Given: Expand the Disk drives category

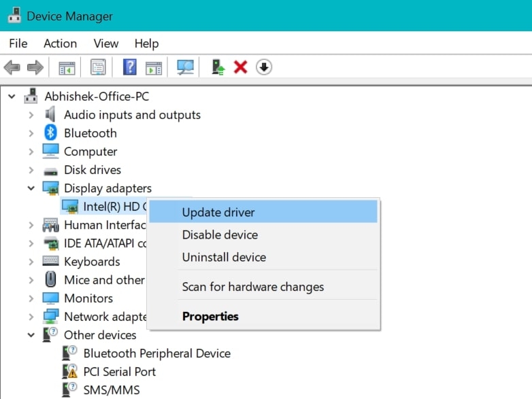Looking at the screenshot, I should coord(31,170).
